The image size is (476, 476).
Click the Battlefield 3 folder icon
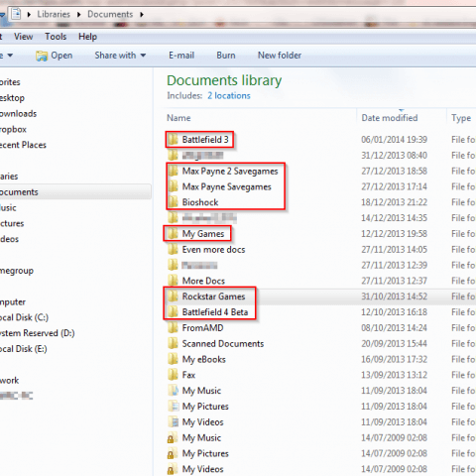pyautogui.click(x=173, y=140)
